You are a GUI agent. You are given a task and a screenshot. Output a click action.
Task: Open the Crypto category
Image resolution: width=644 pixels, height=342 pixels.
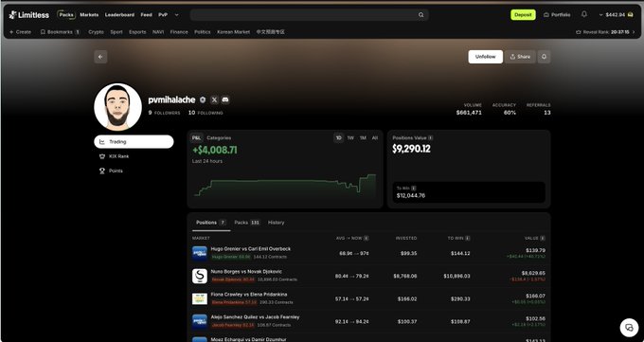pyautogui.click(x=96, y=32)
